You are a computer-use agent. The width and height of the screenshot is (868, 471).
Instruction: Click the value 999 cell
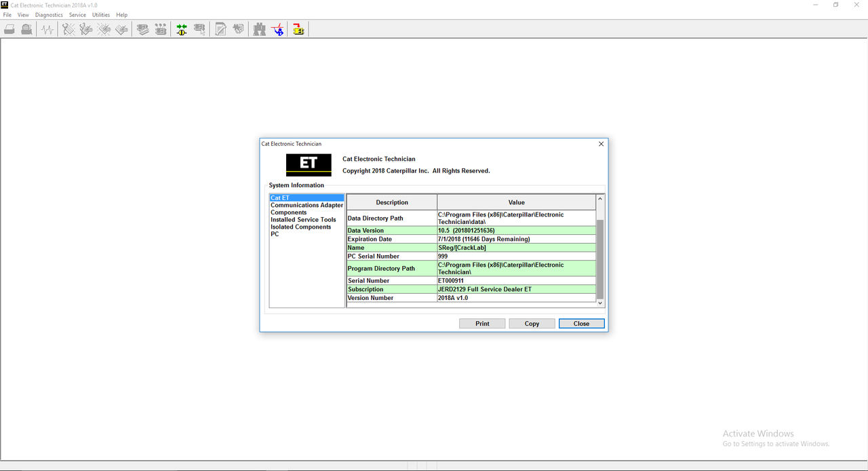tap(517, 257)
